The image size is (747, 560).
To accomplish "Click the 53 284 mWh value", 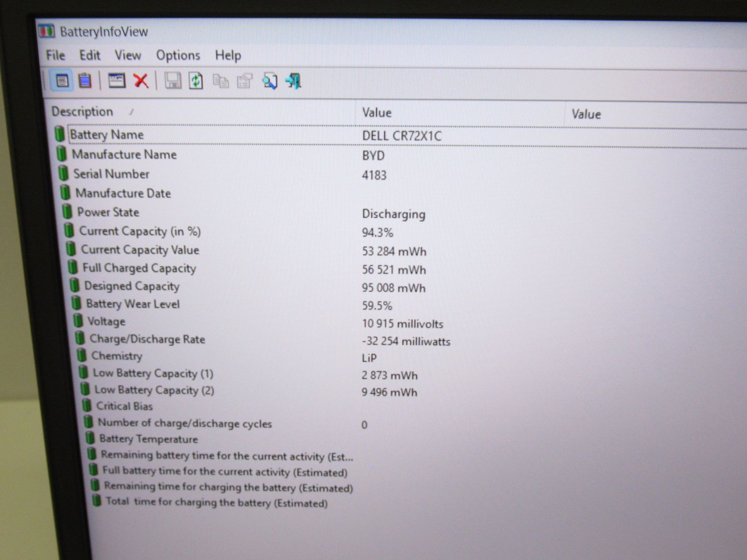I will [394, 251].
